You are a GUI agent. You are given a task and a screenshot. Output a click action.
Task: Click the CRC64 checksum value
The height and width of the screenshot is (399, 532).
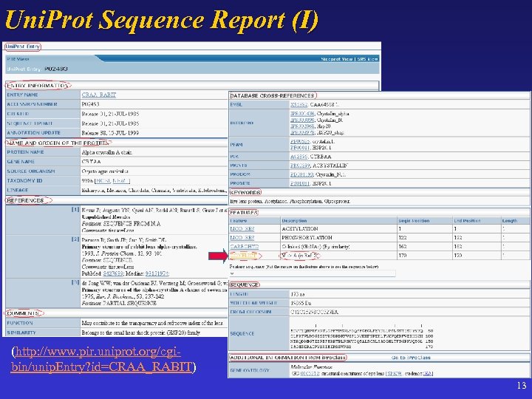(314, 312)
